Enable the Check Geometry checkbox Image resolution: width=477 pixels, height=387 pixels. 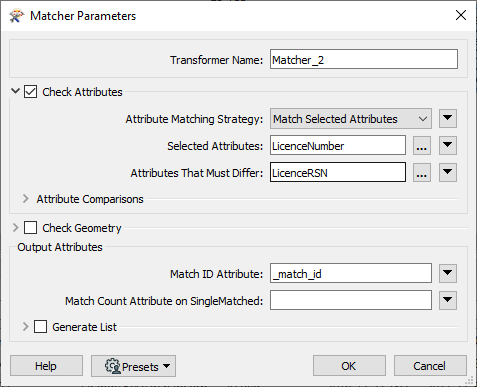[30, 228]
